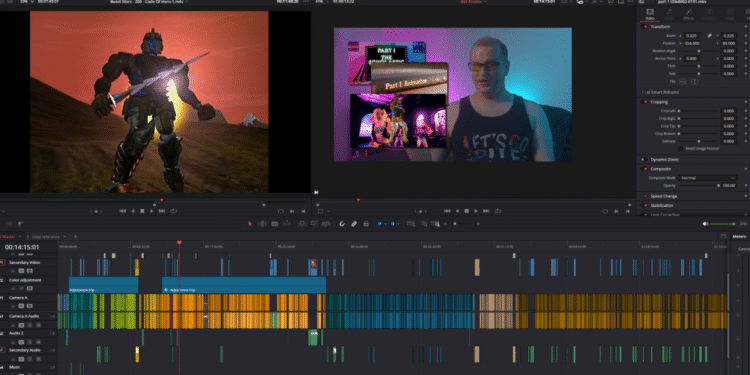This screenshot has width=750, height=375.
Task: Play the timeline viewer forward
Action: click(x=476, y=211)
